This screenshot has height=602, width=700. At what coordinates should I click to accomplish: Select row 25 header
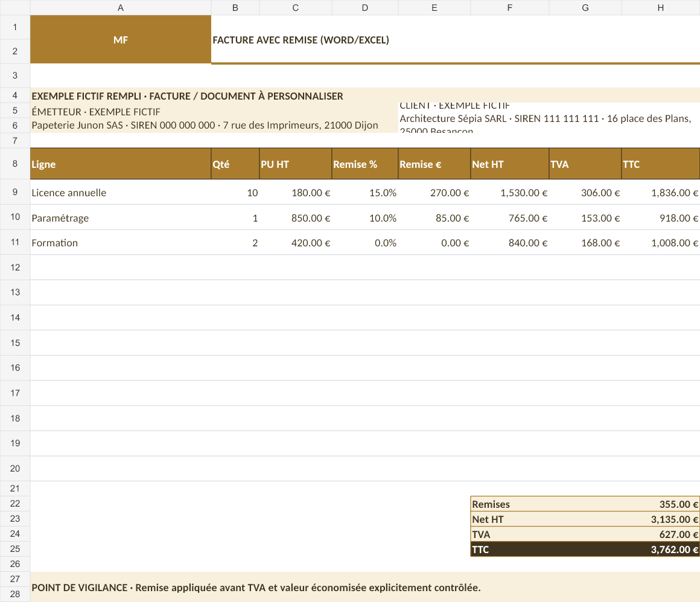point(15,549)
